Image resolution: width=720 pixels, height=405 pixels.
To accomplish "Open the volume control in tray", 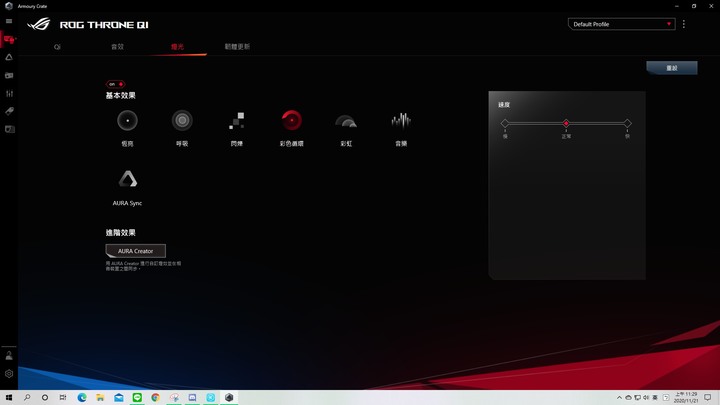I will (x=646, y=398).
